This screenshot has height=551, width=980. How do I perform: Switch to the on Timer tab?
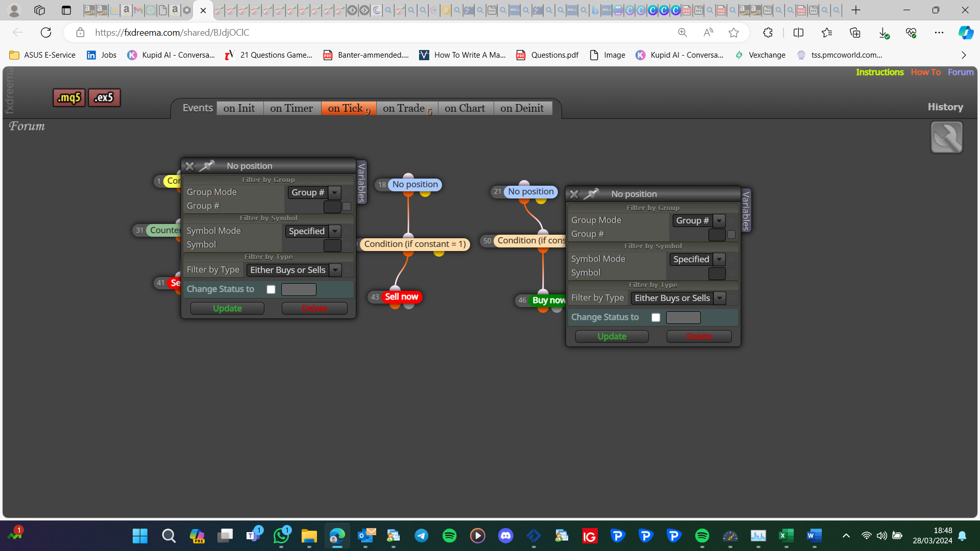(x=292, y=108)
